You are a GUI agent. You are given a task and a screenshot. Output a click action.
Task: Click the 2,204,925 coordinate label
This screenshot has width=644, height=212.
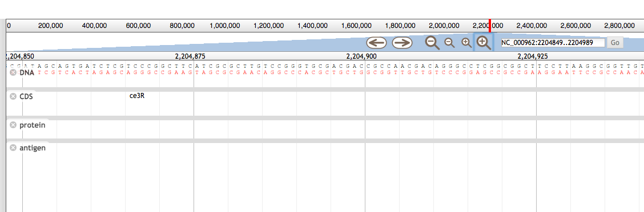pos(533,56)
